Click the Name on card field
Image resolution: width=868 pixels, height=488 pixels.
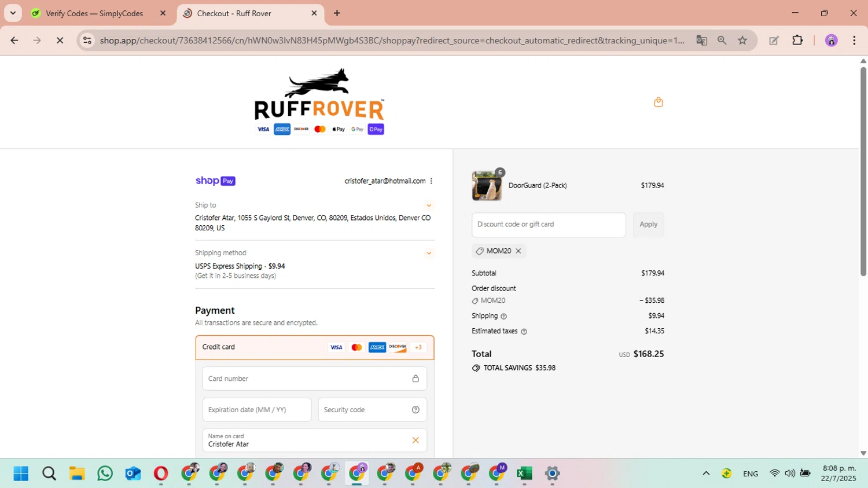[314, 441]
